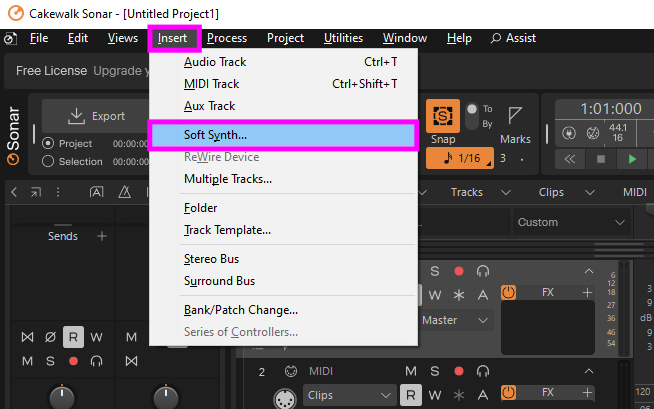Mute MIDI track 2
The width and height of the screenshot is (654, 409).
(x=411, y=371)
